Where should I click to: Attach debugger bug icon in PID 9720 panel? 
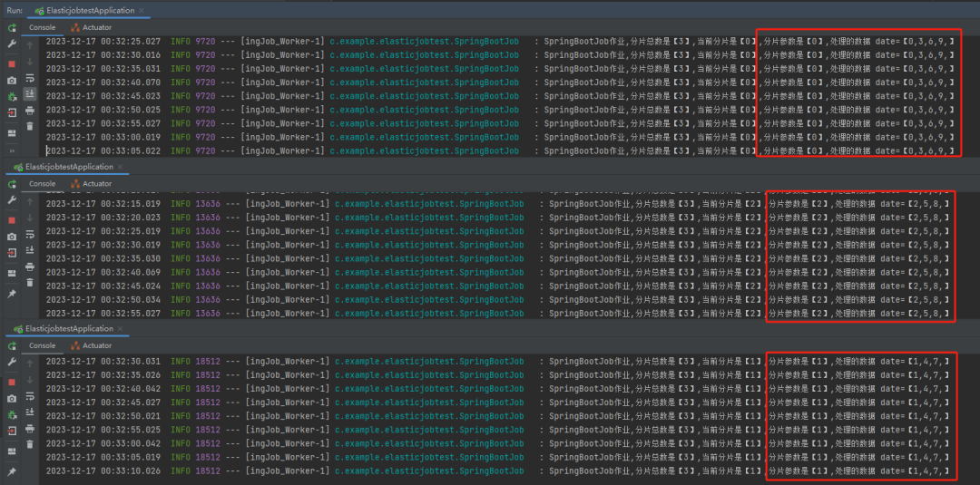(12, 97)
